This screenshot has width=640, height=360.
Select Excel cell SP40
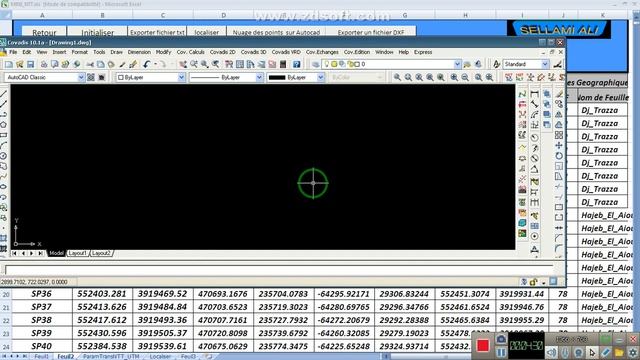pos(42,346)
